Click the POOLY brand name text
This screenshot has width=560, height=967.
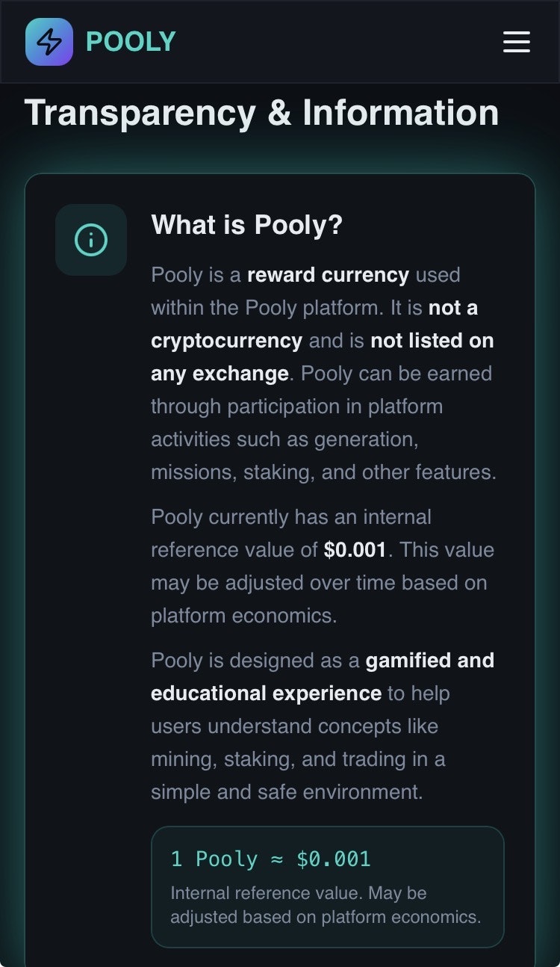click(131, 42)
